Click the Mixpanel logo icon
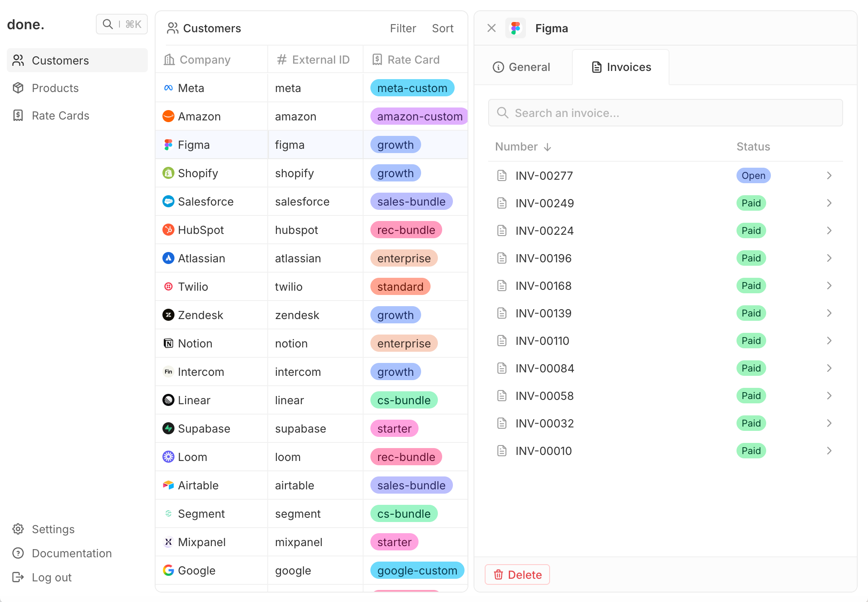868x602 pixels. (x=168, y=542)
